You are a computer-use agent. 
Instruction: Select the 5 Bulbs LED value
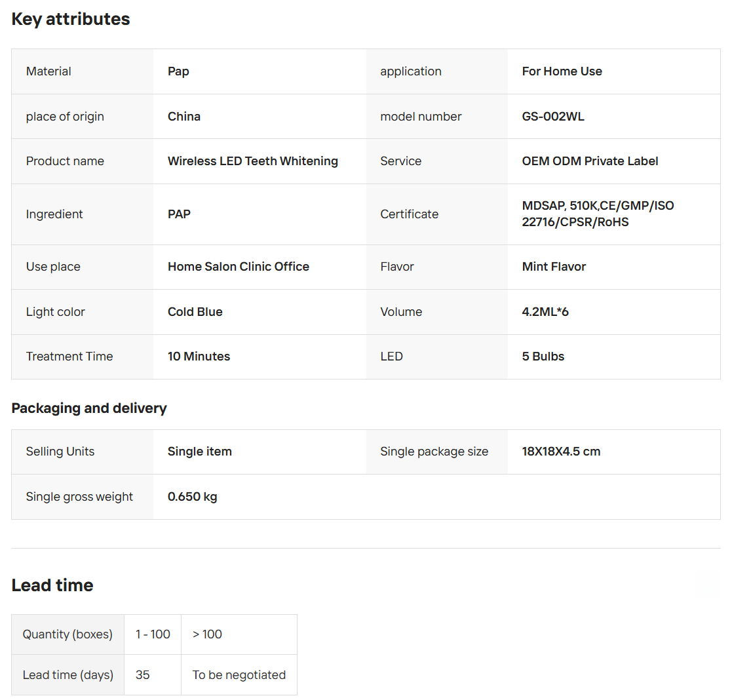(543, 357)
